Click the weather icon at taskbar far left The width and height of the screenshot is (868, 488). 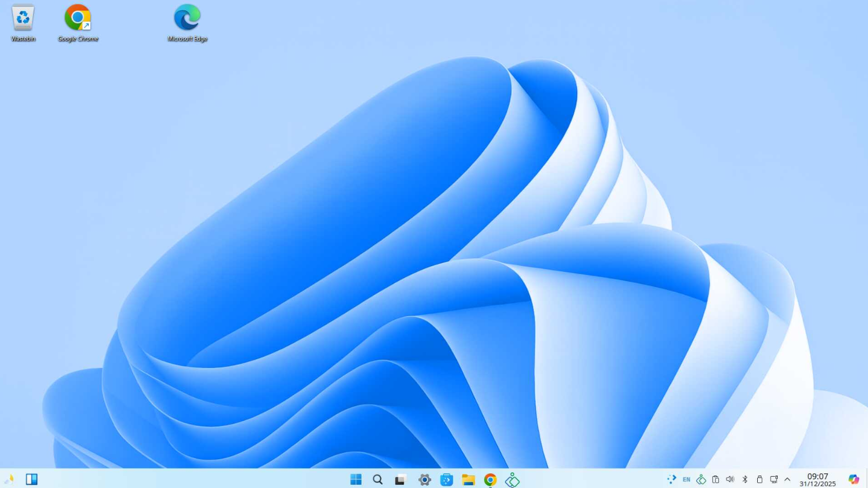(x=9, y=479)
